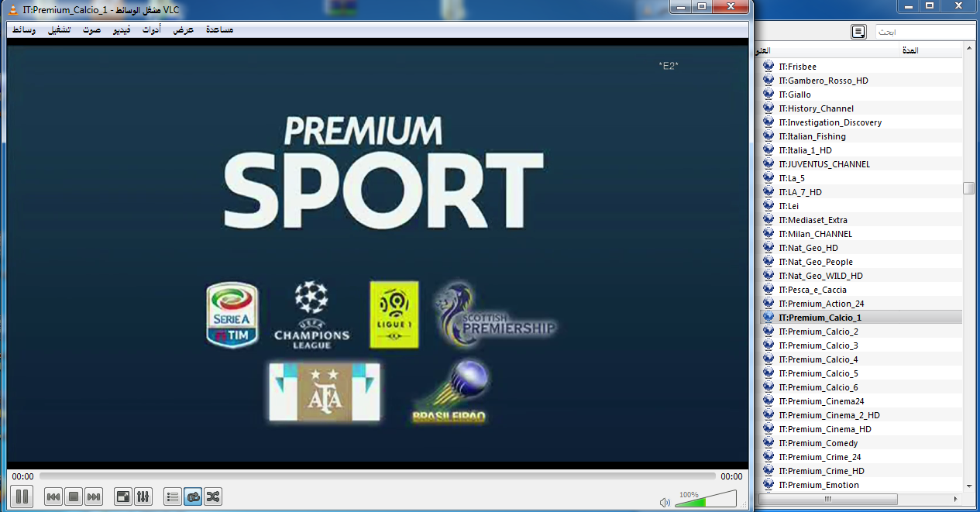The height and width of the screenshot is (512, 980).
Task: Click globe icon beside IT:Mediaset_Extra
Action: click(769, 220)
